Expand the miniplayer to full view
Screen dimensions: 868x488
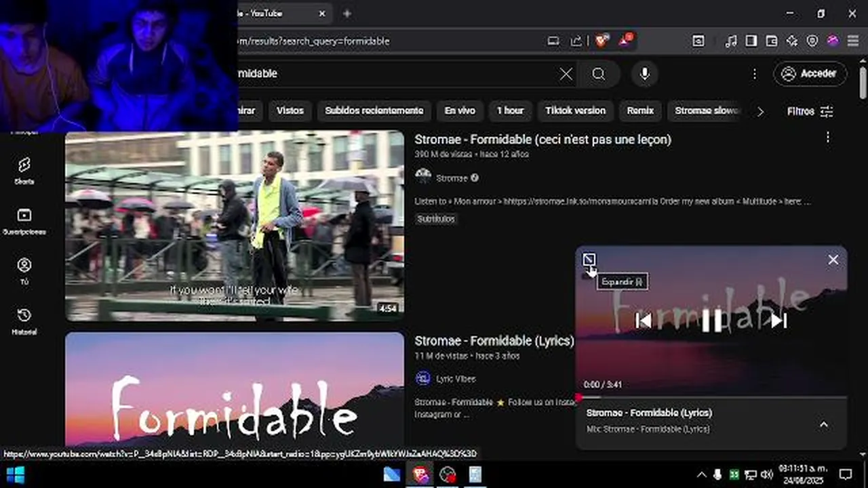[x=589, y=260]
